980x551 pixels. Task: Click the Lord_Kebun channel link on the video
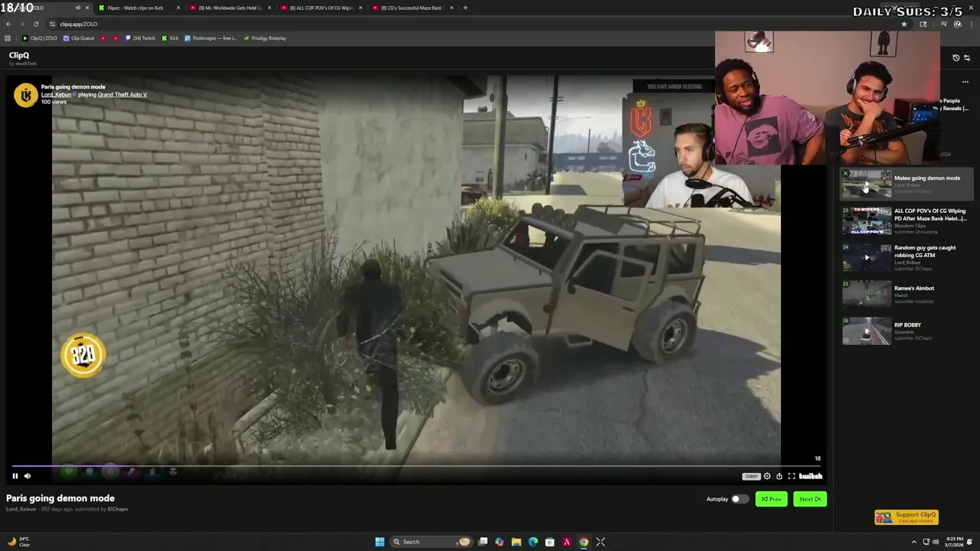click(x=57, y=94)
